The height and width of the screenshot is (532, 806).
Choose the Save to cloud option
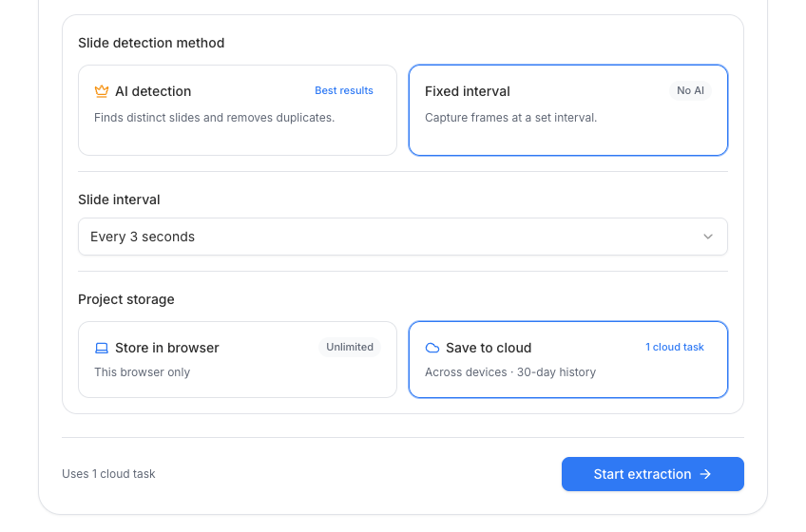(x=568, y=359)
